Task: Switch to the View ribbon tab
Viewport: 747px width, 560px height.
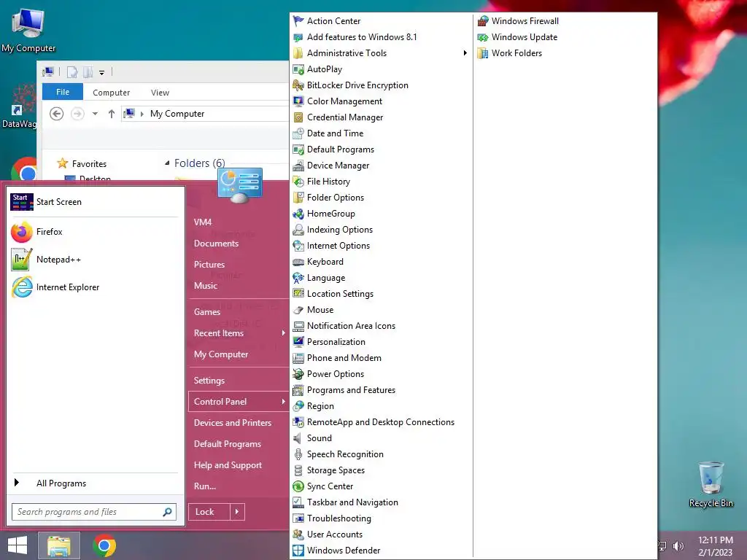Action: 160,93
